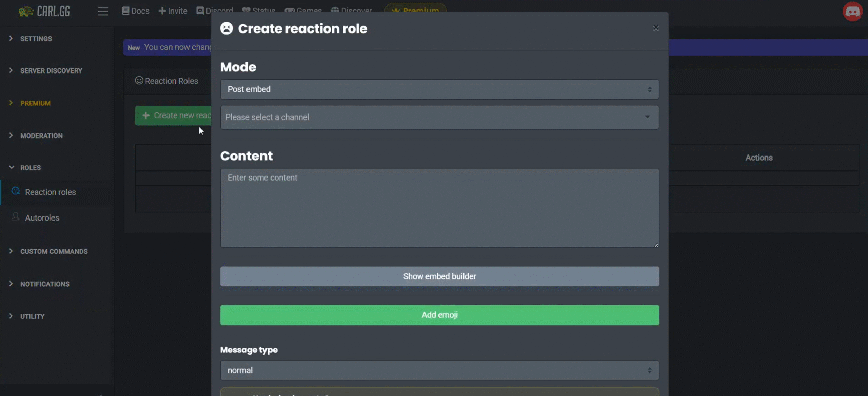Viewport: 868px width, 396px height.
Task: Collapse the Roles sidebar section
Action: coord(30,168)
